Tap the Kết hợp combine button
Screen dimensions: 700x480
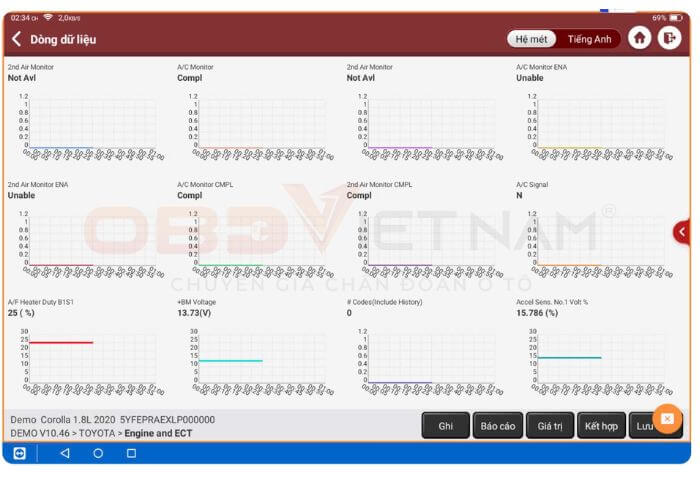point(601,426)
